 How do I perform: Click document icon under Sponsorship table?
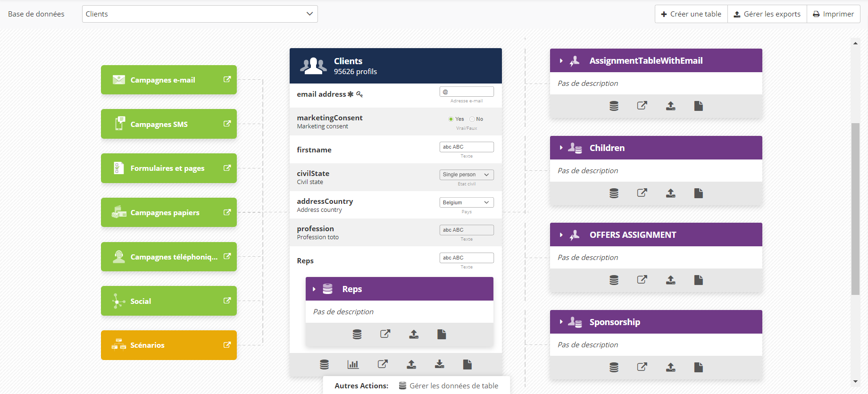coord(699,367)
